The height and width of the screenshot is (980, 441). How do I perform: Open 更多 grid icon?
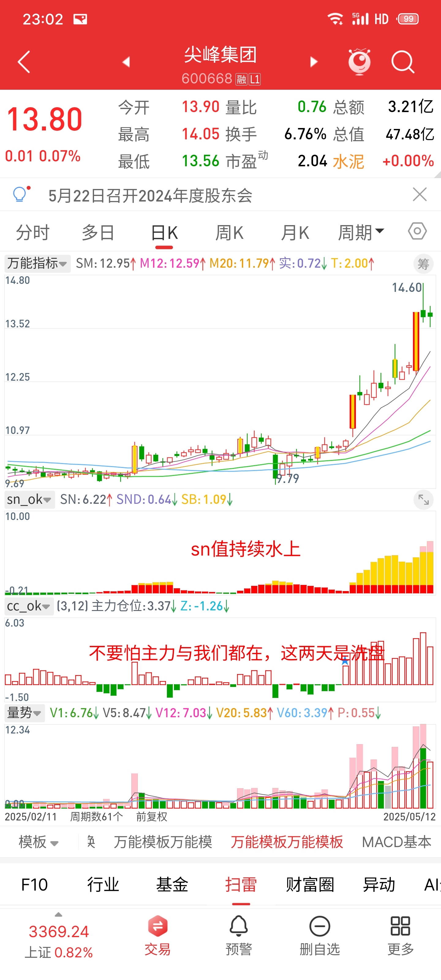(x=401, y=936)
